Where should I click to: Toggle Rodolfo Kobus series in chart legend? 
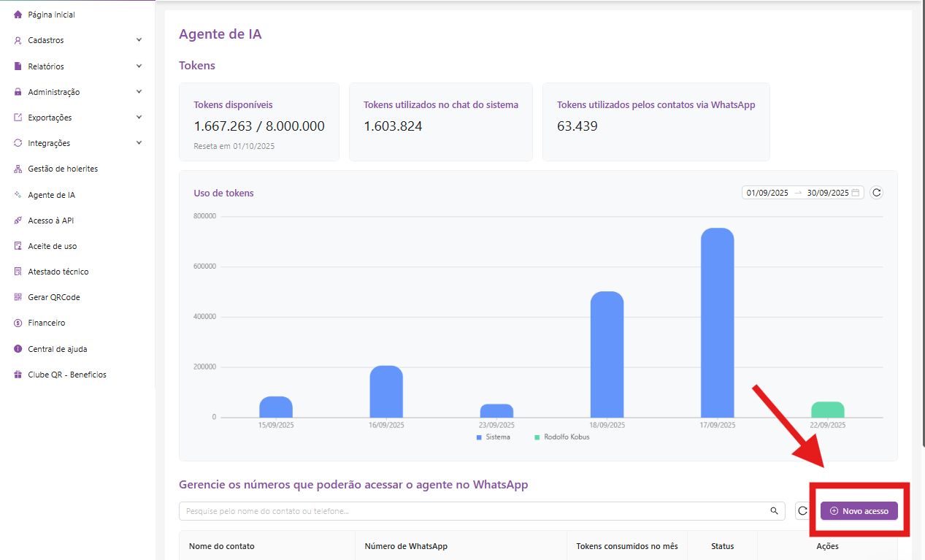point(561,437)
